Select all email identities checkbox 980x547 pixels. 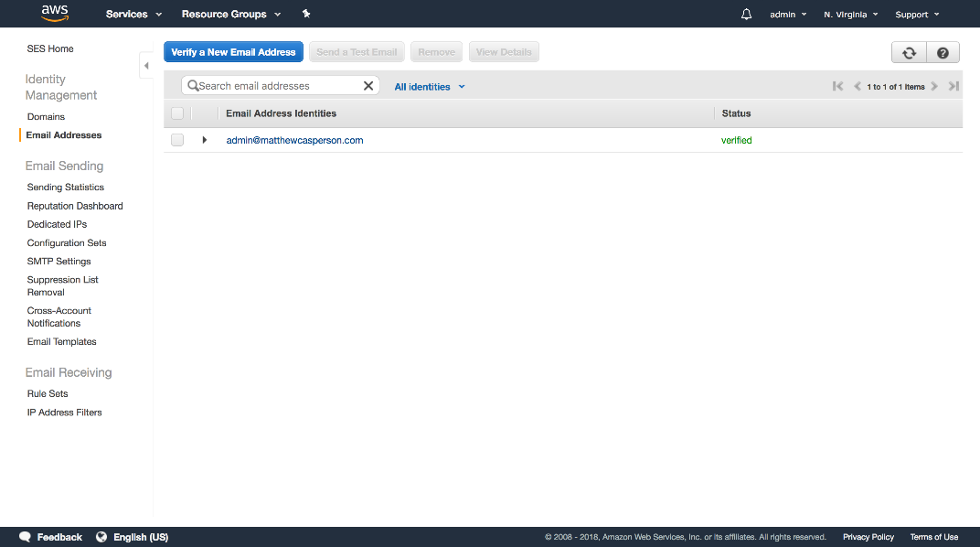pos(177,113)
